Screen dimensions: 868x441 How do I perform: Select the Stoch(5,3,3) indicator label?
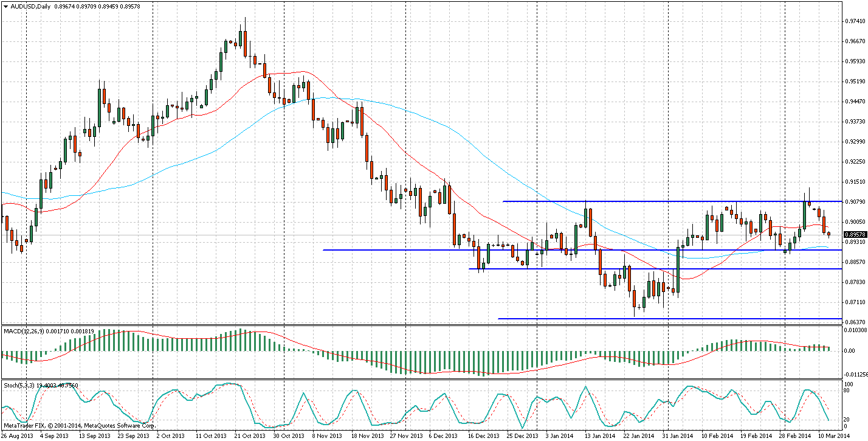[19, 385]
